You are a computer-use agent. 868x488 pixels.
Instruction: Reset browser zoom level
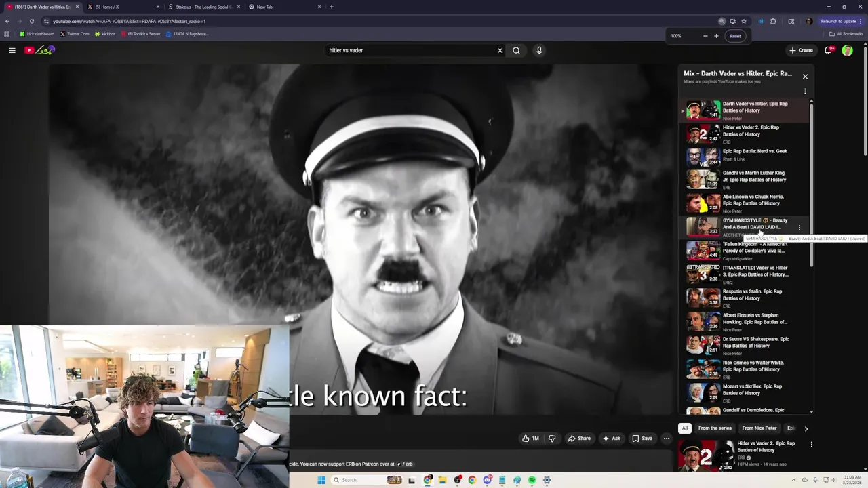(x=735, y=36)
